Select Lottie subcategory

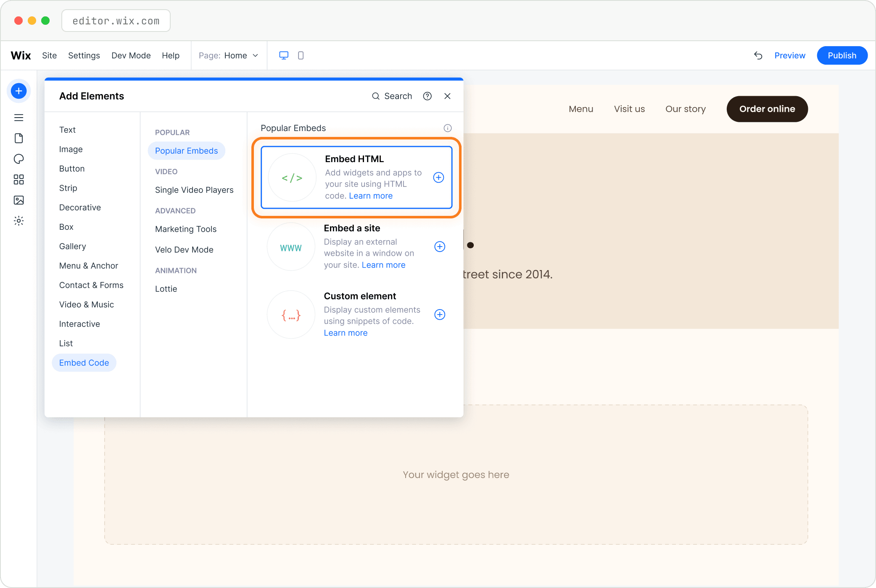click(x=166, y=289)
